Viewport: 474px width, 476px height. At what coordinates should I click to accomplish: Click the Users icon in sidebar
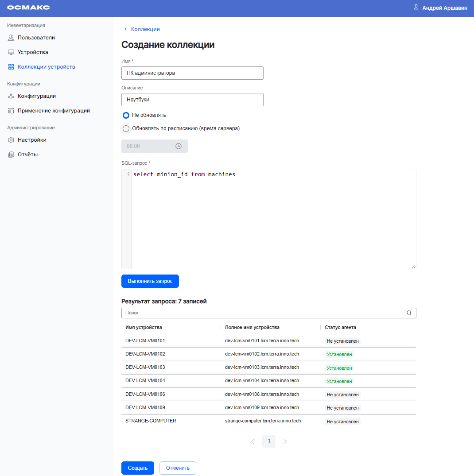[x=11, y=38]
